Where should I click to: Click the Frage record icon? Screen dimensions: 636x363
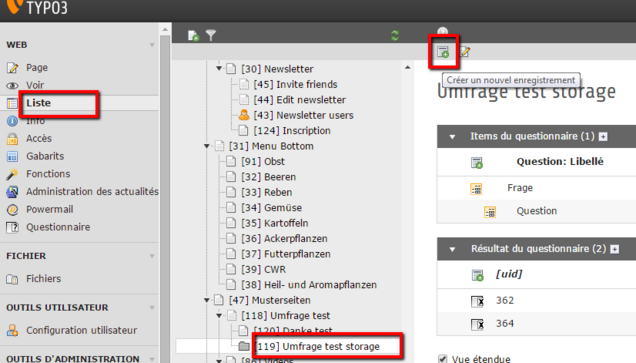point(476,189)
